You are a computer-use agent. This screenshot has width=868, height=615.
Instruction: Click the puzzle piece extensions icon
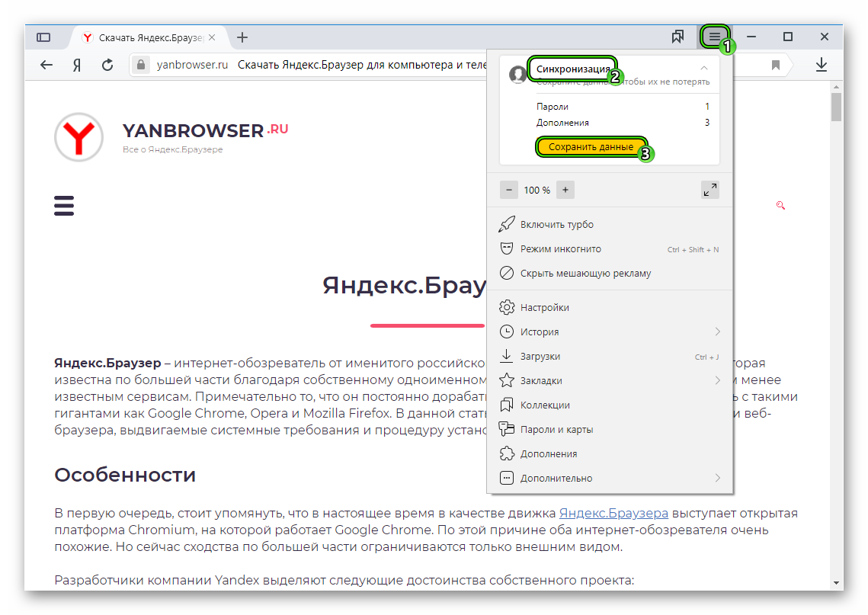pos(507,453)
